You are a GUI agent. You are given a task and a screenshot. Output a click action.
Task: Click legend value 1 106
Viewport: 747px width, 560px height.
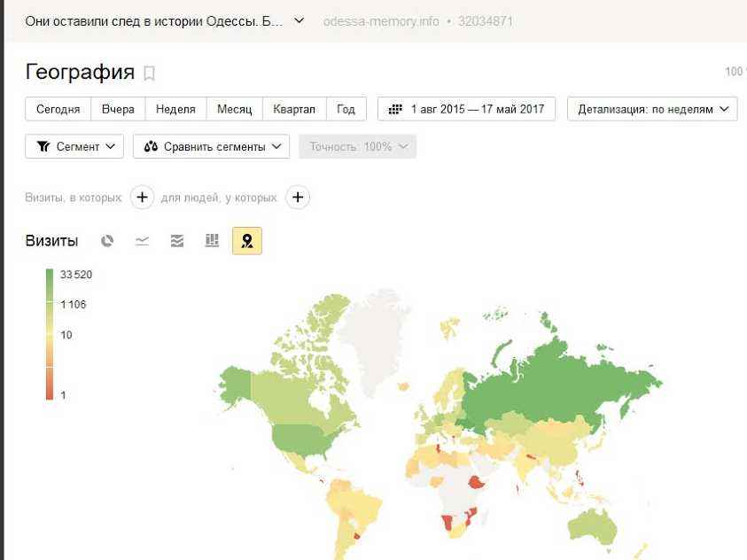[x=74, y=305]
